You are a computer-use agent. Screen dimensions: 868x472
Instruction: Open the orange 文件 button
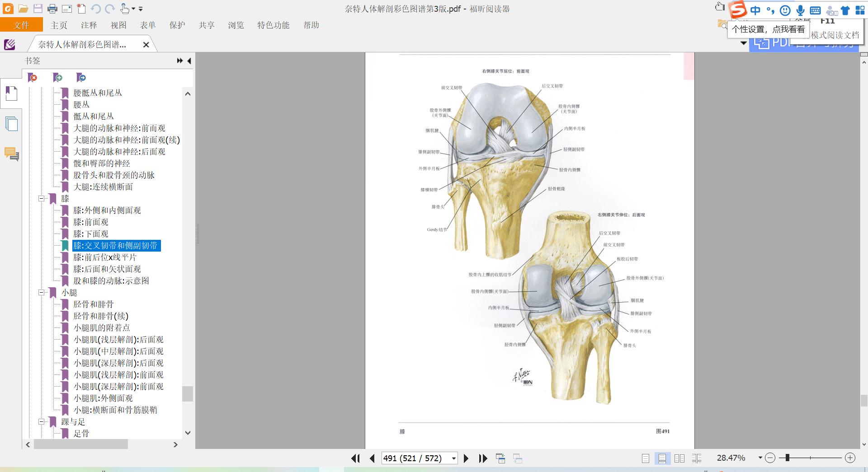21,25
